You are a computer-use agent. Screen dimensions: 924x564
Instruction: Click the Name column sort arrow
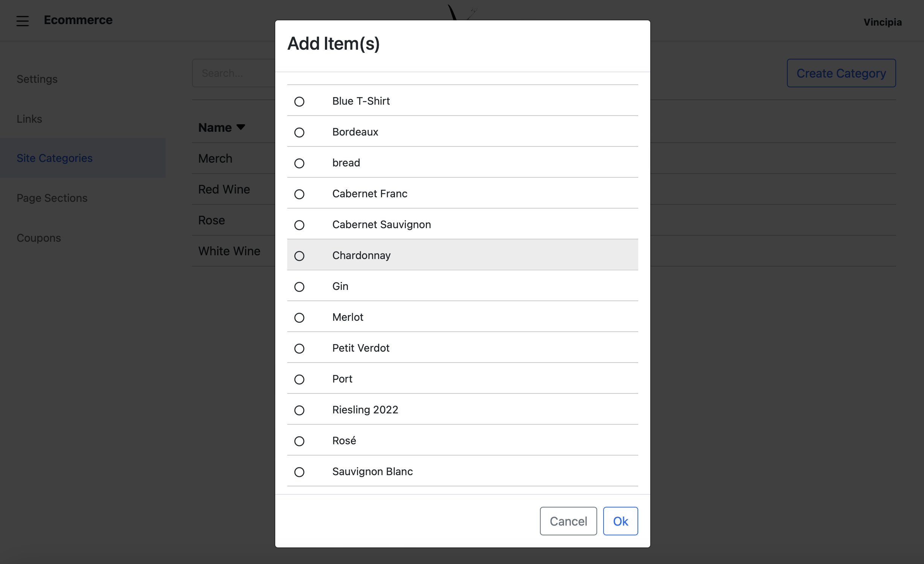point(241,127)
